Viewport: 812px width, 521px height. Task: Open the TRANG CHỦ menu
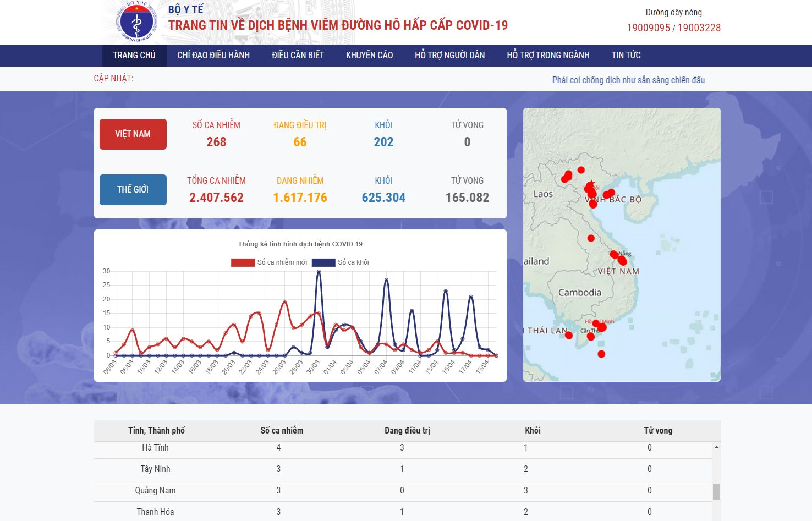[134, 56]
